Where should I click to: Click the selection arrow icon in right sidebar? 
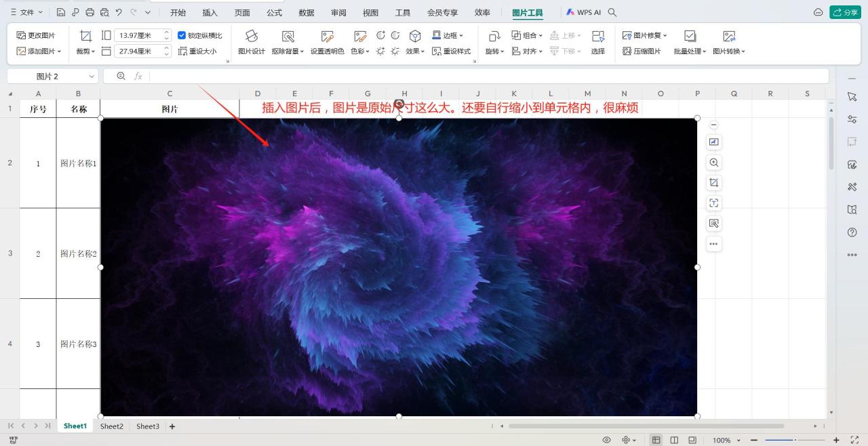click(x=852, y=97)
